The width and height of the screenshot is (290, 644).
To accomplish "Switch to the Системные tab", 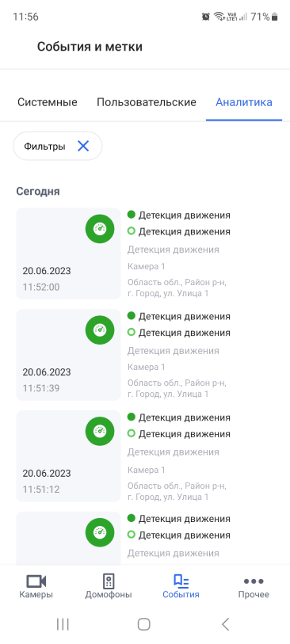I will (x=48, y=102).
